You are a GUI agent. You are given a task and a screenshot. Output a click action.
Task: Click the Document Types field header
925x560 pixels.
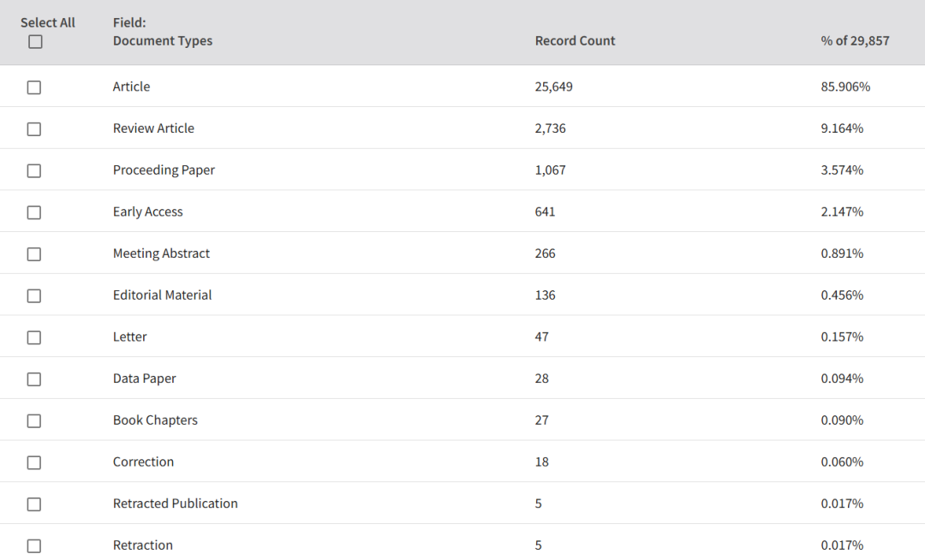pyautogui.click(x=162, y=41)
